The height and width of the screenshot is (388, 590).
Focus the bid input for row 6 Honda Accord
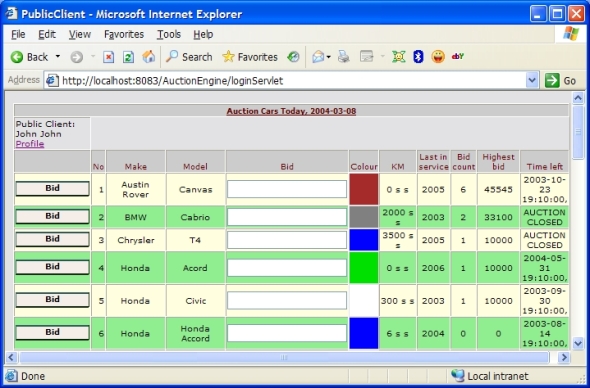(x=287, y=333)
